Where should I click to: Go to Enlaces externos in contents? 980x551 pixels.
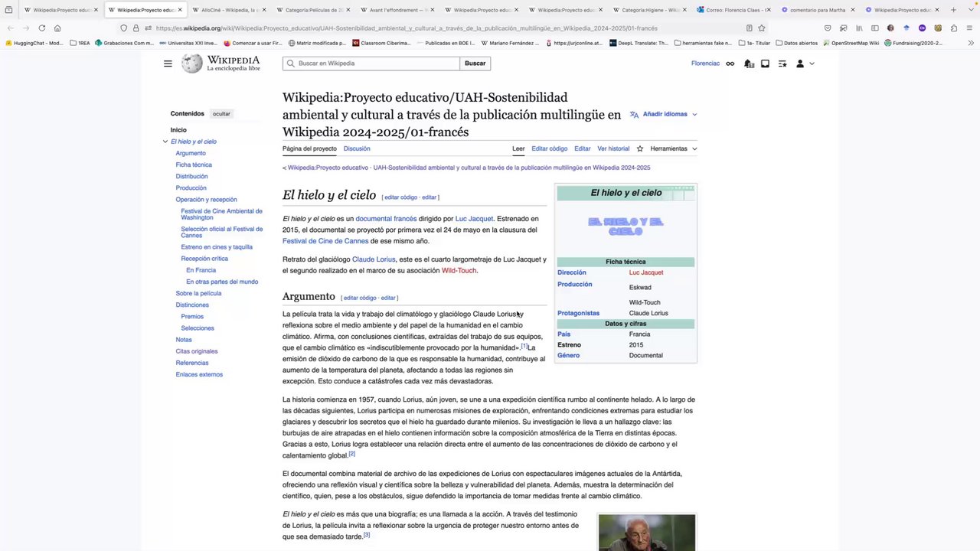tap(199, 374)
